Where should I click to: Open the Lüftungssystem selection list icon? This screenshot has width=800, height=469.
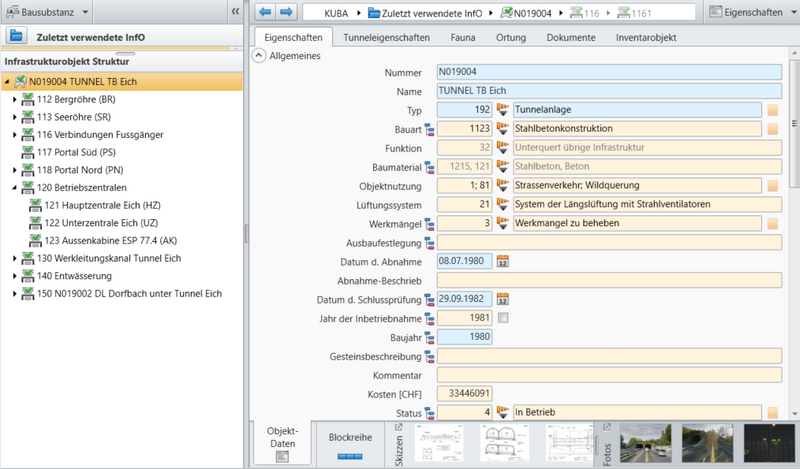503,205
